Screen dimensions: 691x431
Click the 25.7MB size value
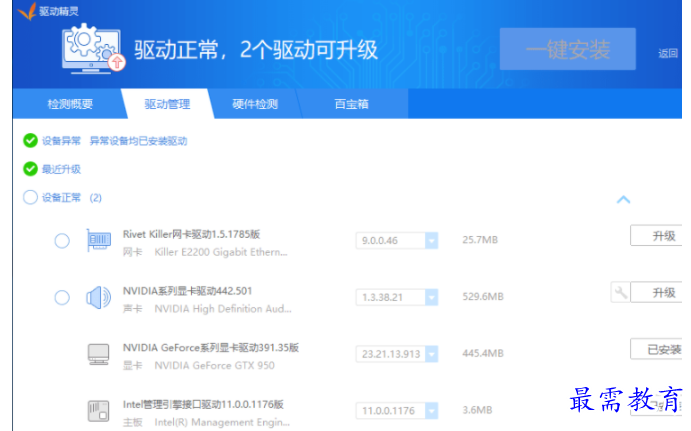480,240
